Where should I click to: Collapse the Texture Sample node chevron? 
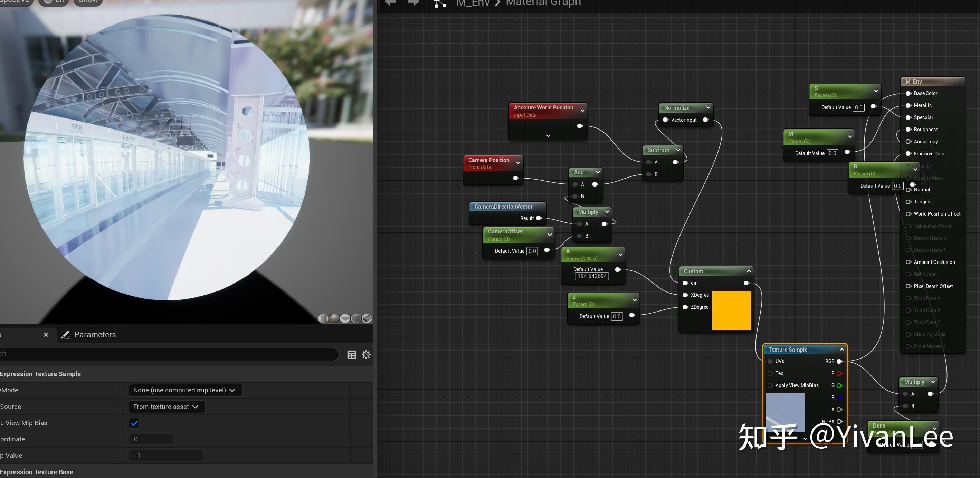point(841,349)
